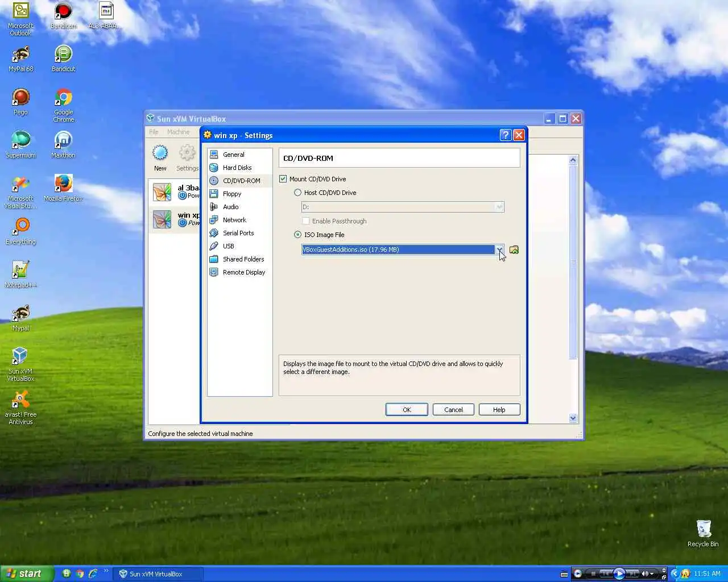The height and width of the screenshot is (582, 728).
Task: Open Microsoft Outlook desktop icon
Action: pos(20,19)
